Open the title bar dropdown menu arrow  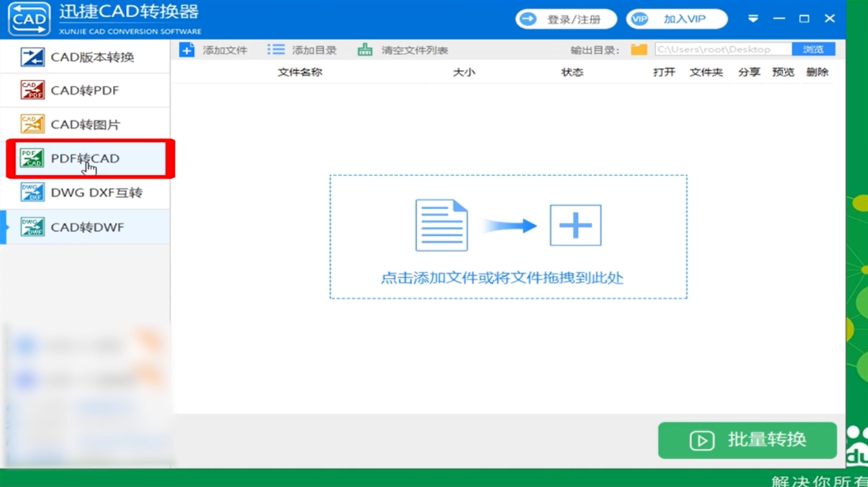[x=753, y=19]
